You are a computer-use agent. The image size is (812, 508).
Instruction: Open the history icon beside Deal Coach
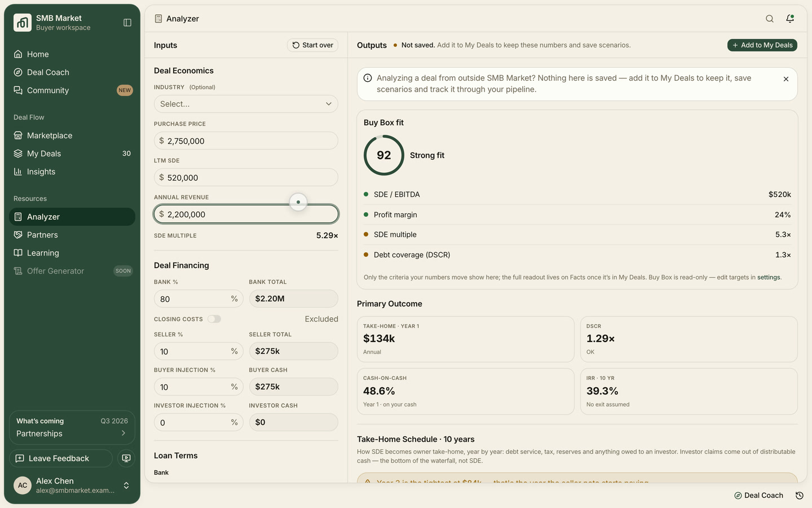pos(799,496)
